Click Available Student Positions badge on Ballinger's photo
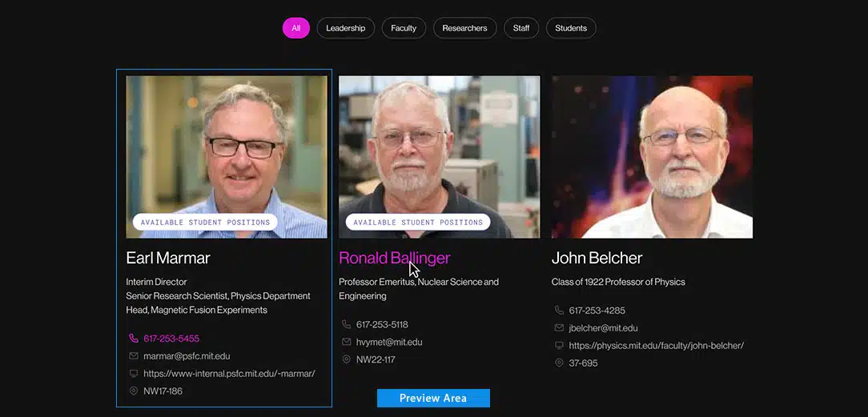The width and height of the screenshot is (868, 417). (418, 223)
